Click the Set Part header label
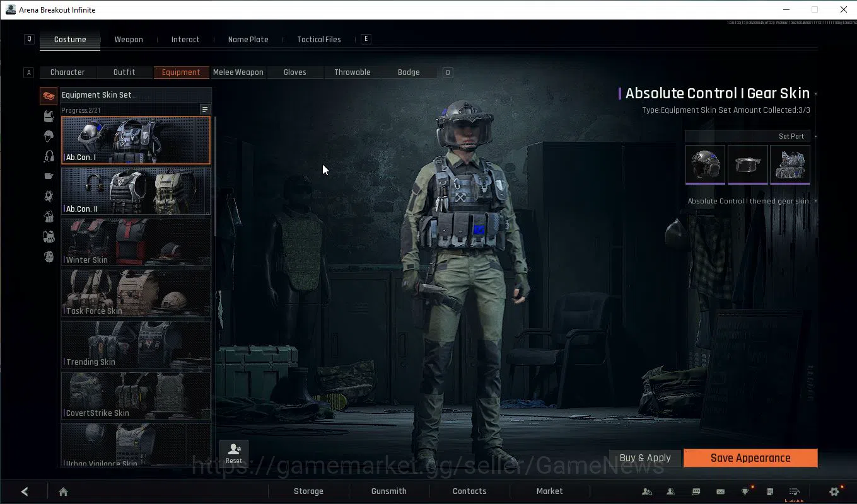Viewport: 857px width, 504px height. click(791, 136)
